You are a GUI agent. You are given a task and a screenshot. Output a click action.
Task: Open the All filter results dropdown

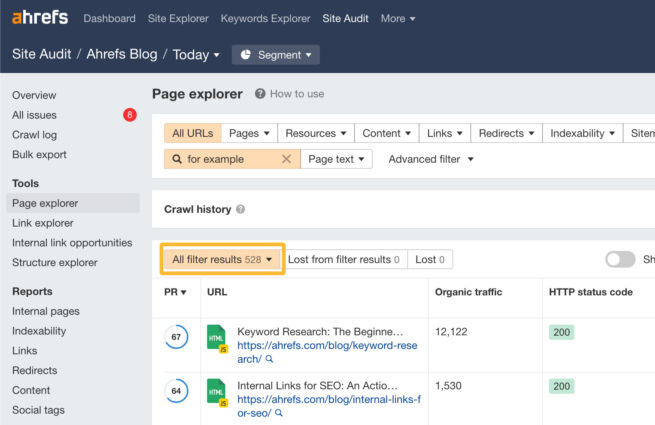pos(222,259)
